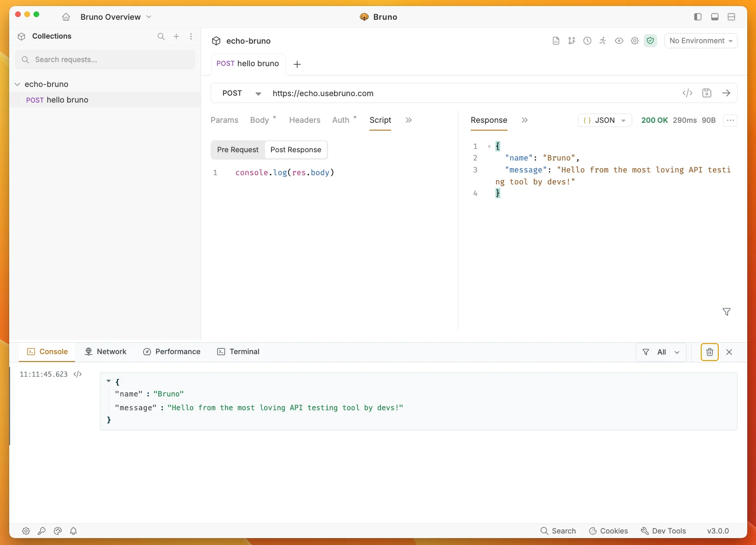Close the devtools console panel
The height and width of the screenshot is (545, 756).
pyautogui.click(x=729, y=352)
